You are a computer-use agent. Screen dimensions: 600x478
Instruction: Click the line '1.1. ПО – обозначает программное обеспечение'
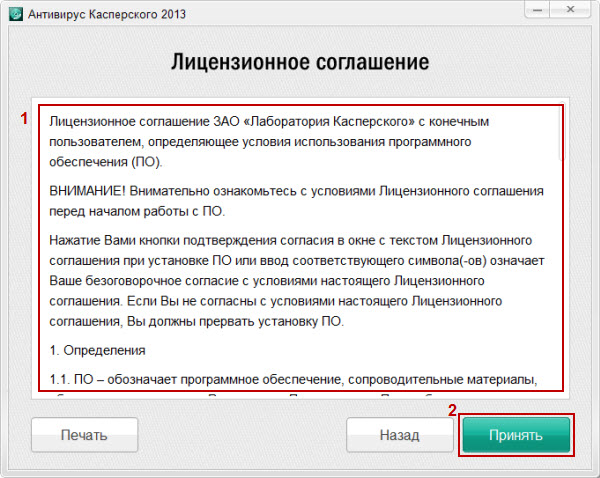293,380
